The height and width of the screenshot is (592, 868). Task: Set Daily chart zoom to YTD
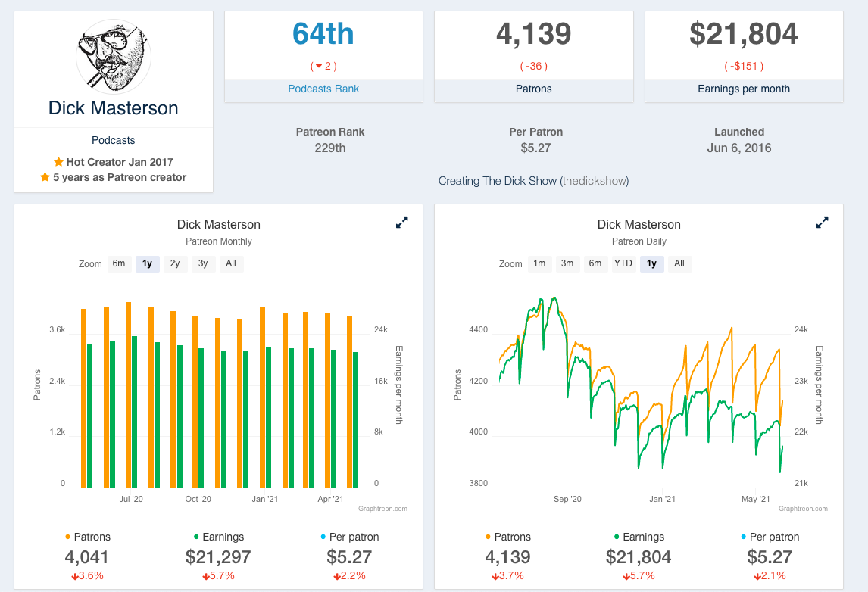[623, 264]
